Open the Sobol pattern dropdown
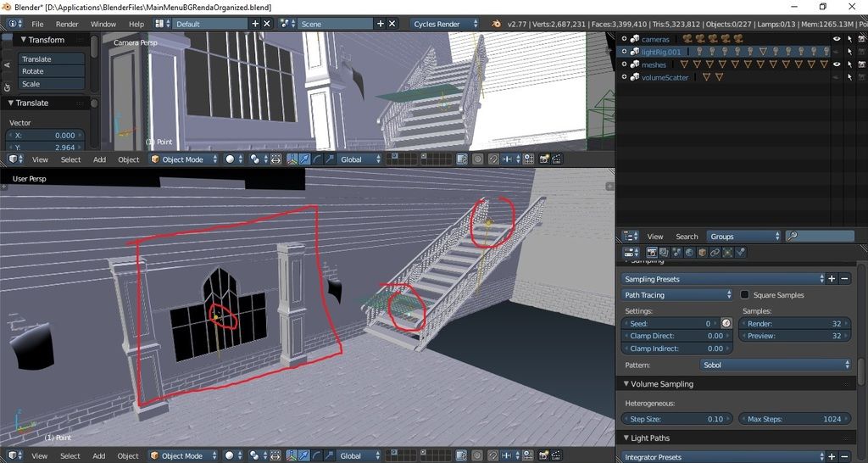The image size is (868, 463). (776, 365)
